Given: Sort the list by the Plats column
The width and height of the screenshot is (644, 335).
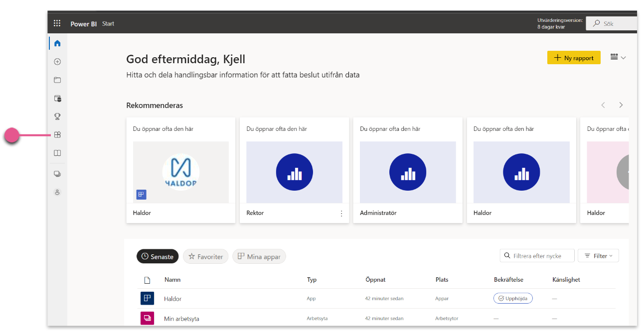Looking at the screenshot, I should tap(442, 280).
